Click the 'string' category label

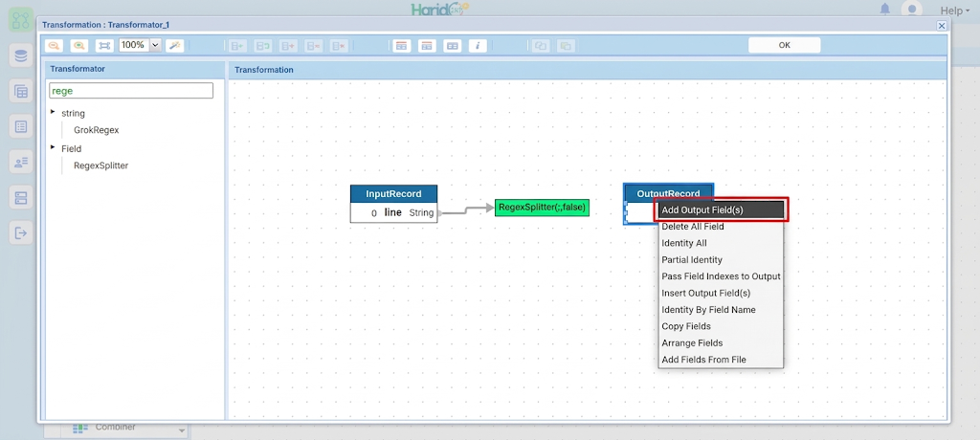tap(73, 113)
